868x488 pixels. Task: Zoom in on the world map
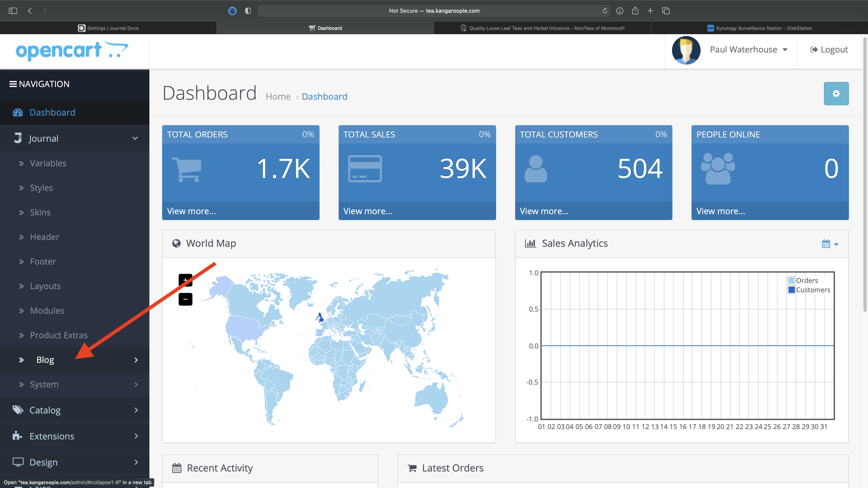(x=185, y=280)
